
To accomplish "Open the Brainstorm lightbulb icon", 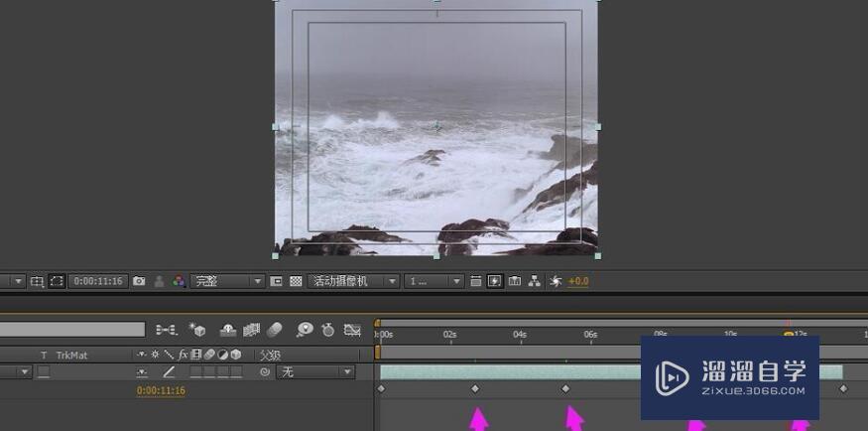I will [x=305, y=330].
